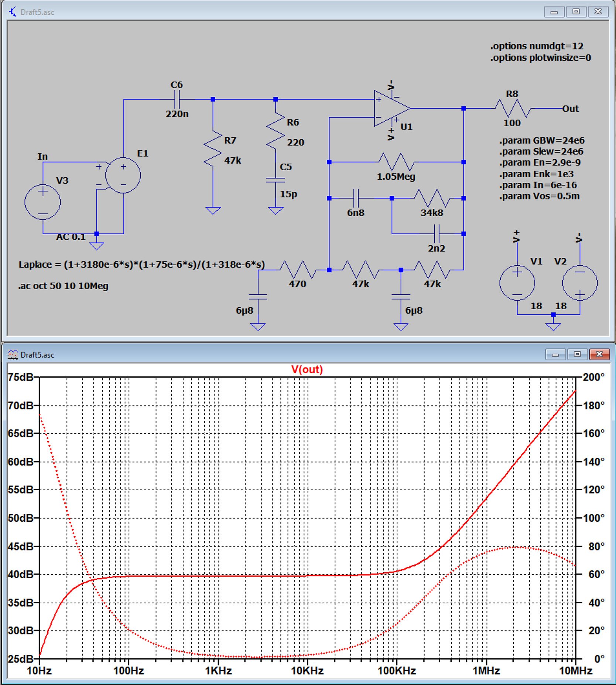Select resistor R6 symbol

coord(276,131)
